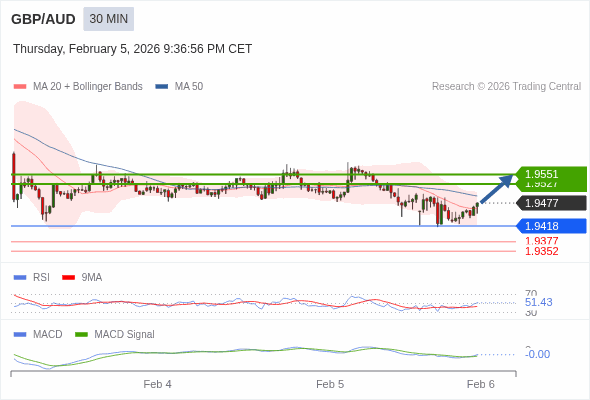Click the 1.9418 blue pivot price tag
The height and width of the screenshot is (400, 590).
(551, 226)
